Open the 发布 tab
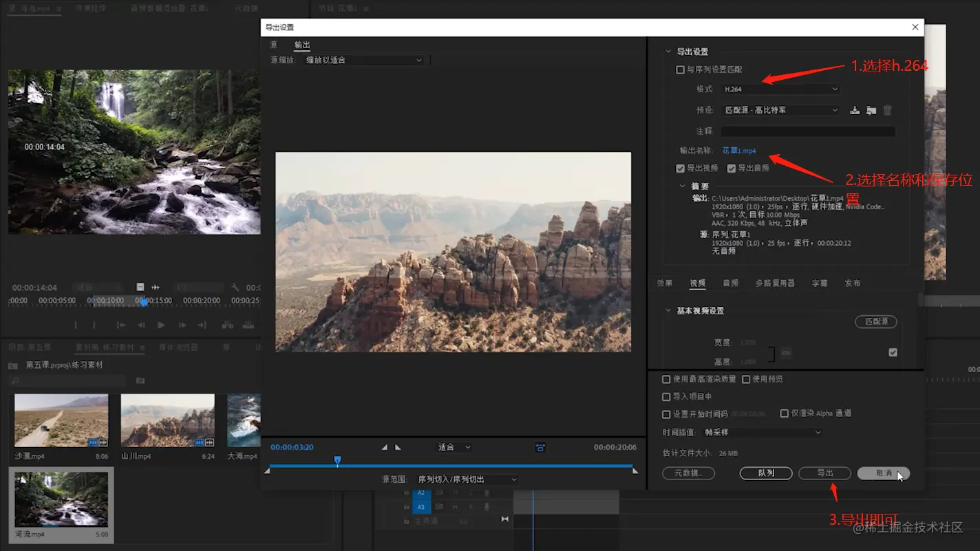This screenshot has width=980, height=551. (x=852, y=283)
